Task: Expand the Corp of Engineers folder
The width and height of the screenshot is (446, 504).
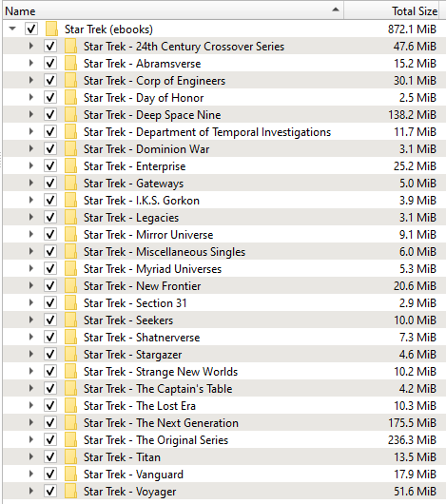Action: (31, 80)
